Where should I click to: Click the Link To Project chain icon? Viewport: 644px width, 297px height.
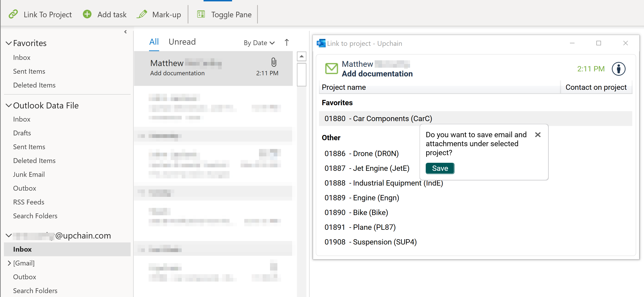pos(13,14)
